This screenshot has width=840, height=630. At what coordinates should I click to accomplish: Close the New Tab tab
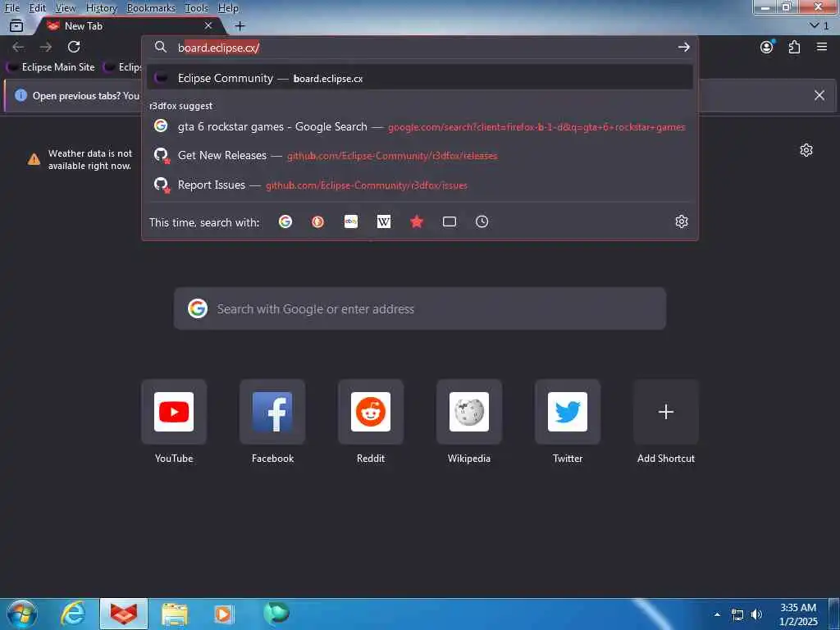pyautogui.click(x=208, y=25)
